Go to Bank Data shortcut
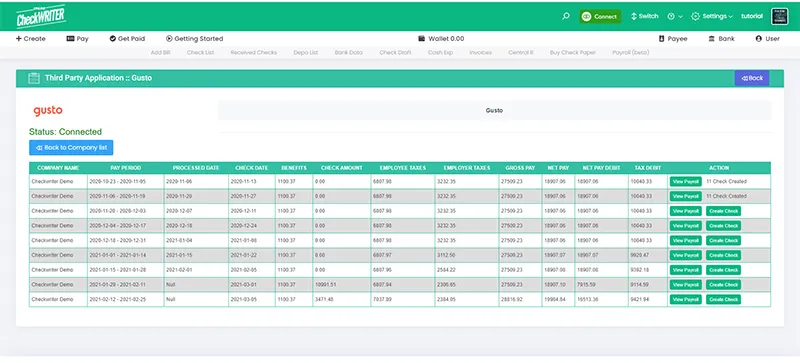The width and height of the screenshot is (800, 363). click(x=348, y=53)
